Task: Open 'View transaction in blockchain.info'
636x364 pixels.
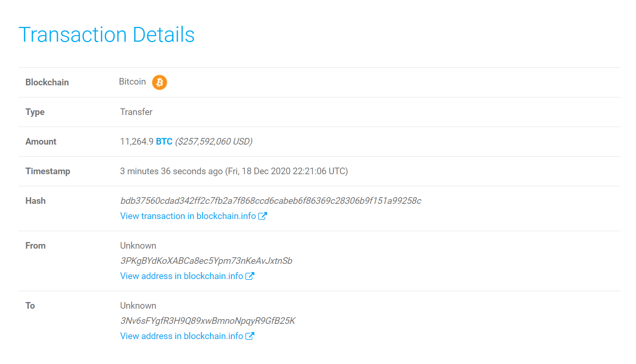Action: [187, 216]
